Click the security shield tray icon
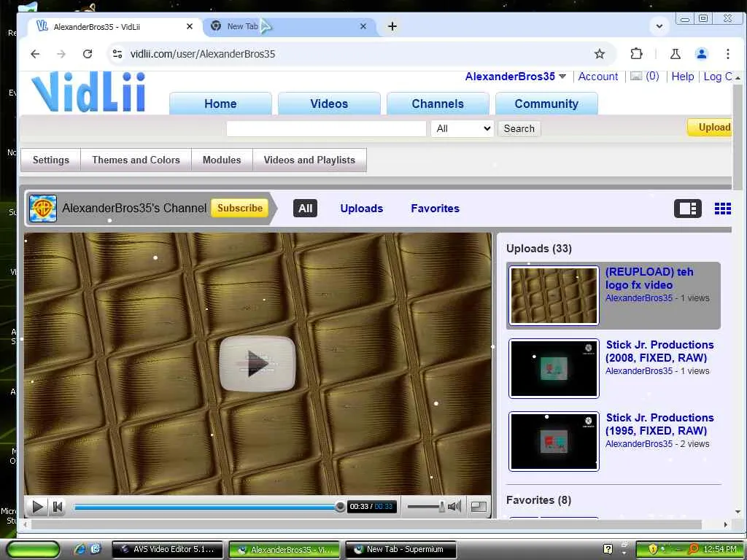The height and width of the screenshot is (560, 747). (653, 549)
